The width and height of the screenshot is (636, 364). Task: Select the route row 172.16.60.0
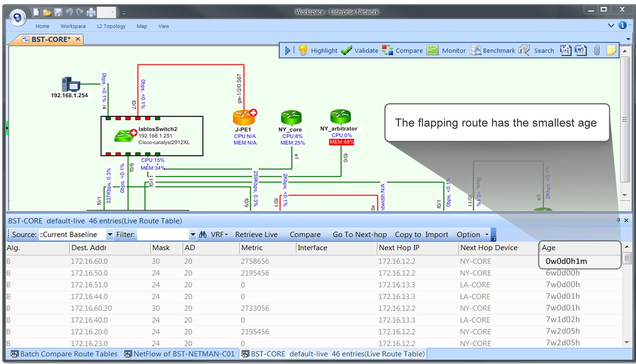(314, 261)
